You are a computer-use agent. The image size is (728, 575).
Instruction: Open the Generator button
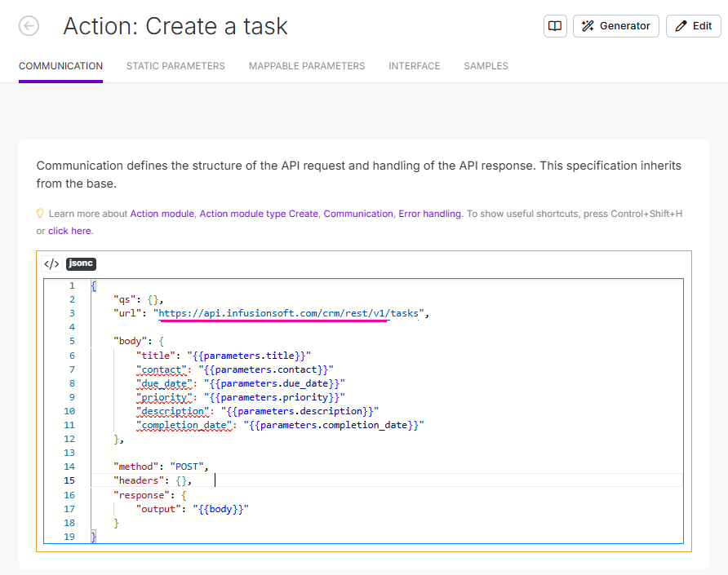click(x=616, y=26)
